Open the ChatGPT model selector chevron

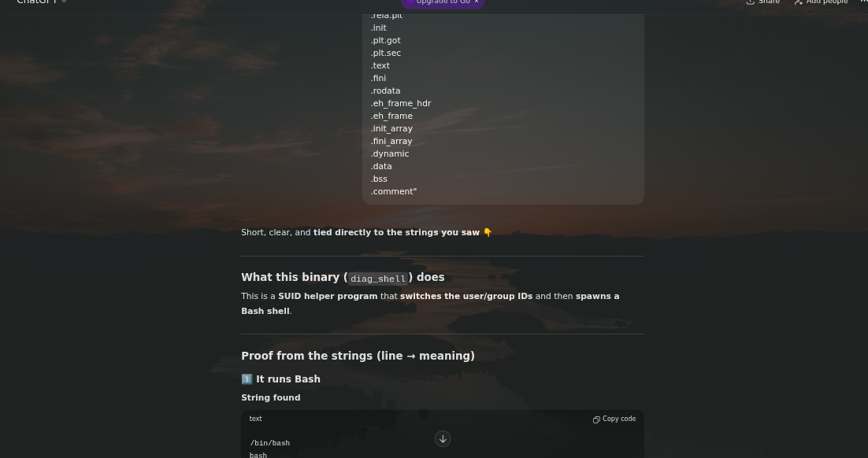tap(64, 2)
